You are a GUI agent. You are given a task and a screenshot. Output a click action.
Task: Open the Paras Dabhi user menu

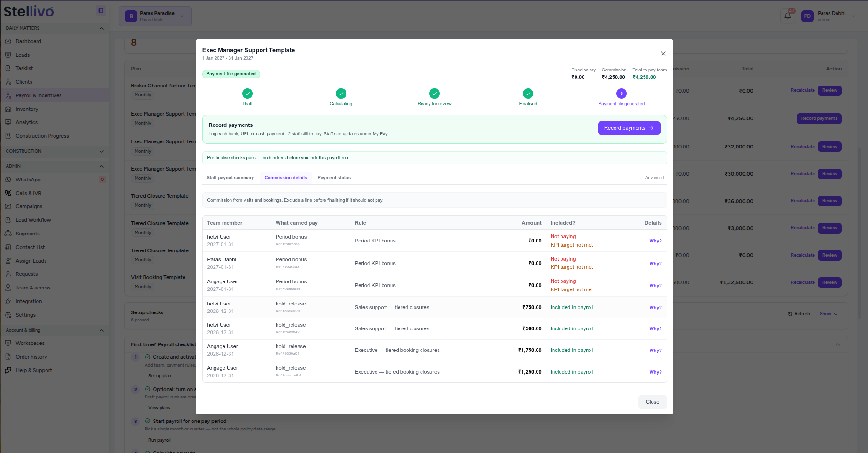click(828, 16)
